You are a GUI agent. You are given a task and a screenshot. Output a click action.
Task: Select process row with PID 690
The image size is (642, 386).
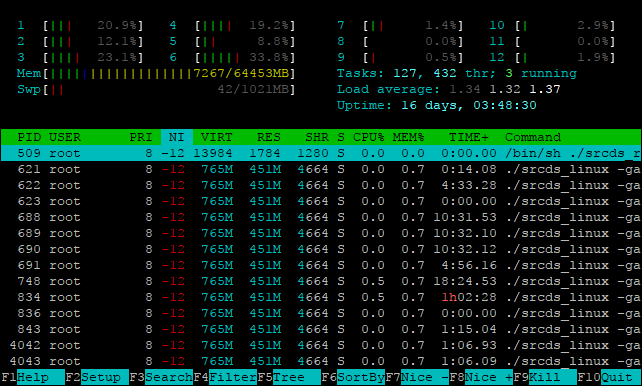[321, 249]
